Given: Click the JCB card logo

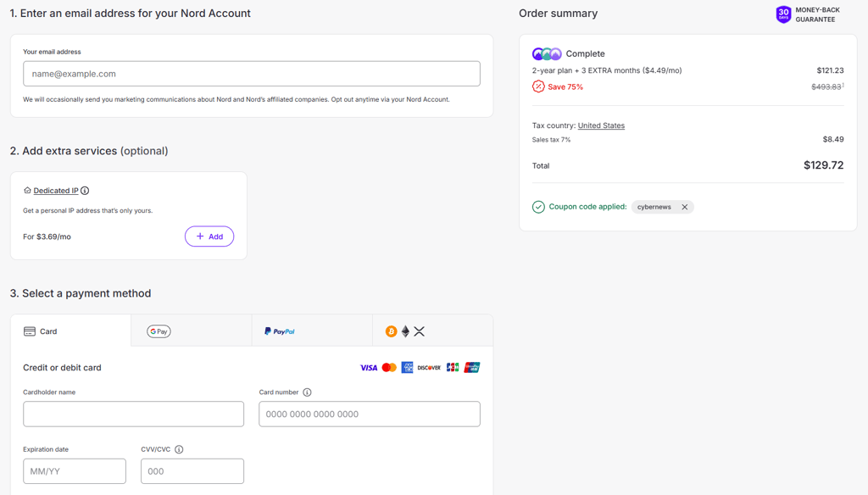Looking at the screenshot, I should tap(453, 368).
